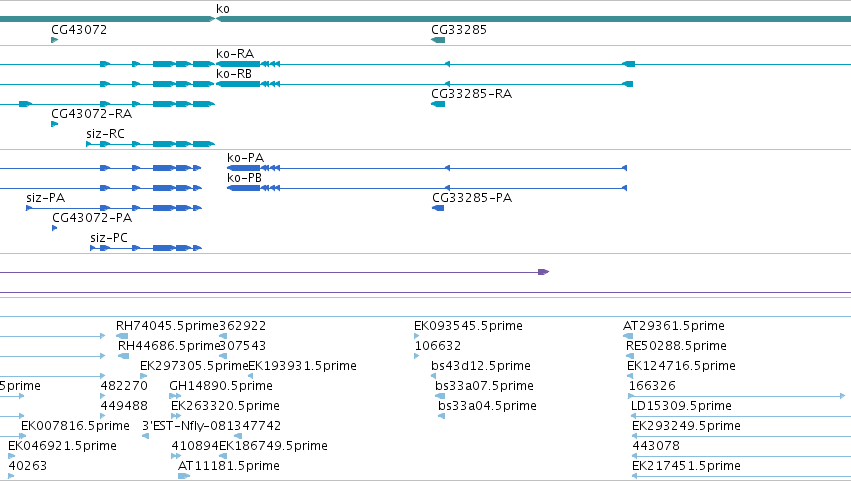The width and height of the screenshot is (851, 481).
Task: Select EST bs33a04.5prime
Action: tap(487, 407)
